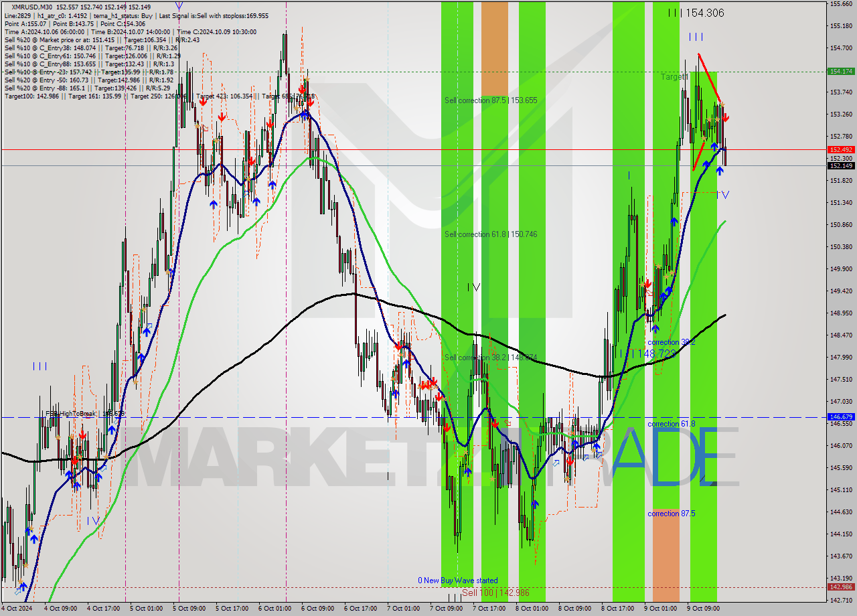857x616 pixels.
Task: Click the 150.860 price axis value
Action: (x=841, y=224)
